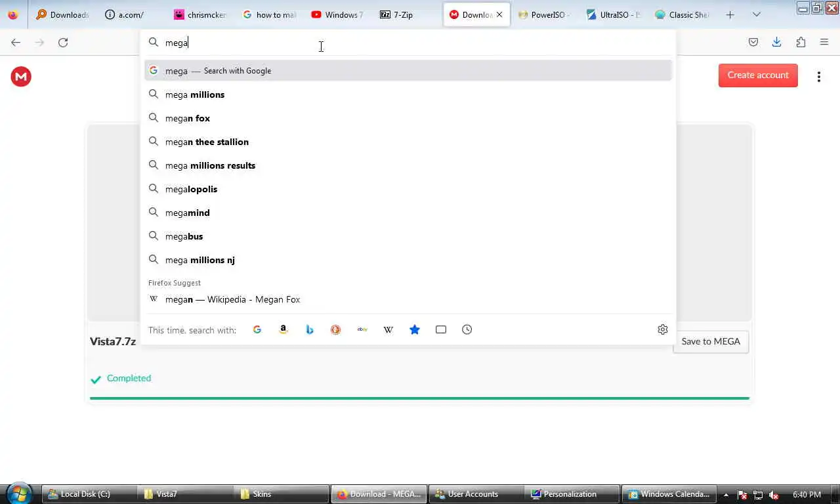Viewport: 840px width, 504px height.
Task: Open Skins folder taskbar window
Action: point(282,494)
